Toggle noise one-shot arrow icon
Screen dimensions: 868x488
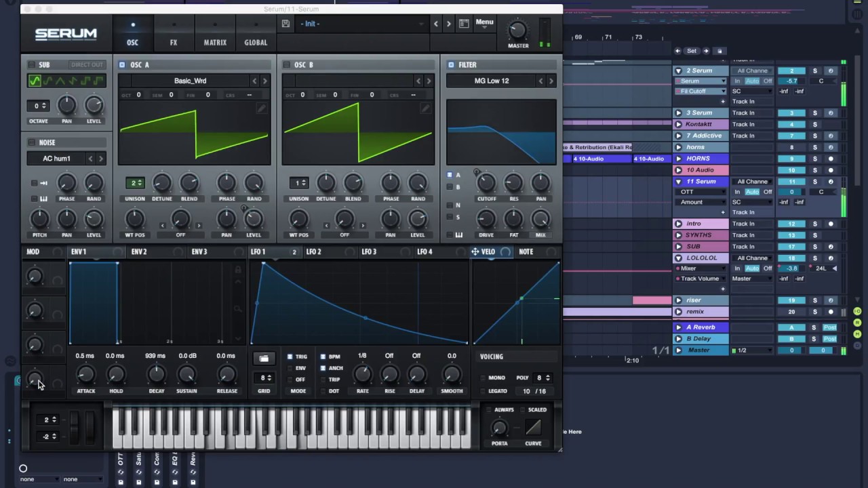pos(43,183)
